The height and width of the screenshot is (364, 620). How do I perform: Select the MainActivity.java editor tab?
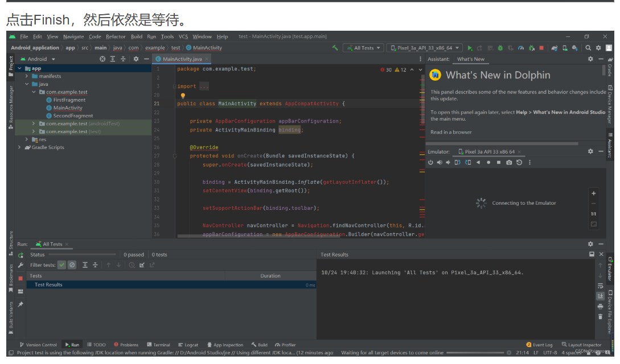tap(182, 59)
